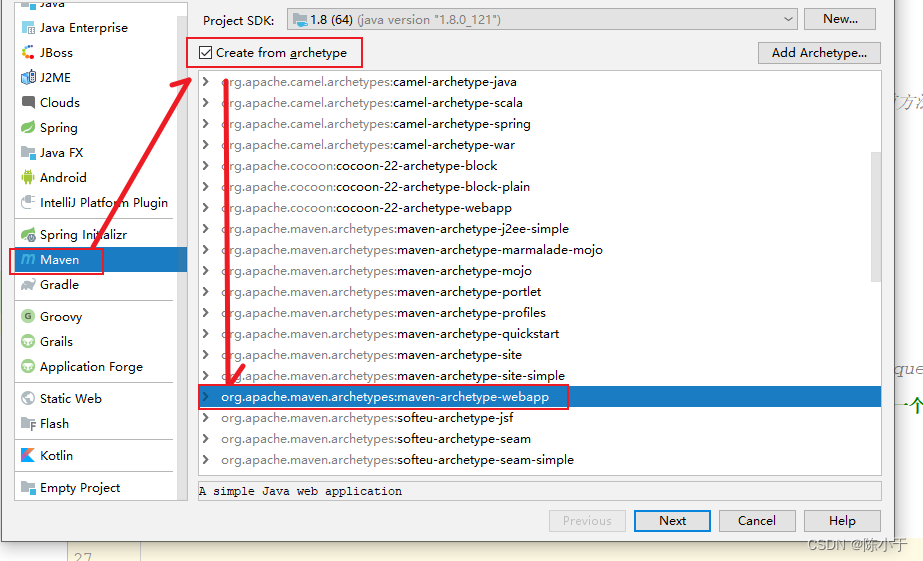This screenshot has width=923, height=561.
Task: Click the Gradle elephant icon
Action: [28, 285]
